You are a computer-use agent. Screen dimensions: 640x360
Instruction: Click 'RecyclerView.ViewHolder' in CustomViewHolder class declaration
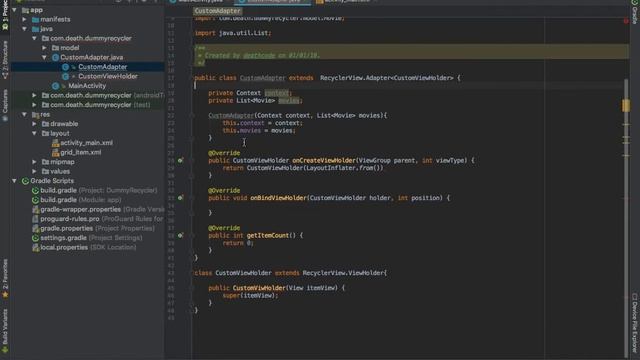point(343,273)
